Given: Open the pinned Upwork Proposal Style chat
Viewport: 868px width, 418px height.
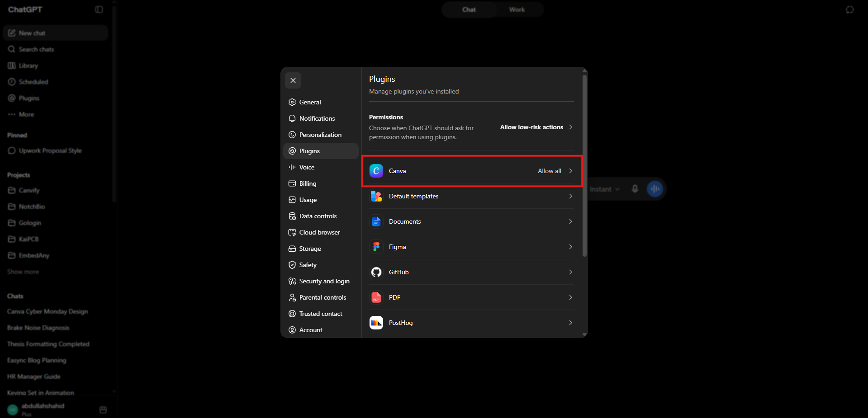Looking at the screenshot, I should [55, 150].
